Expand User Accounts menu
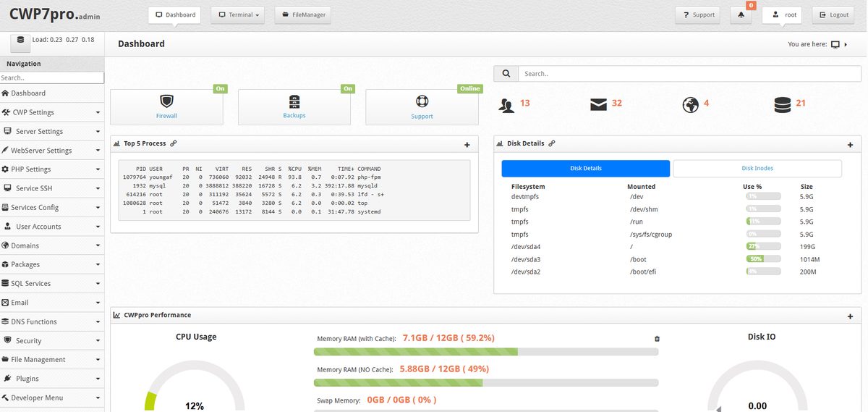This screenshot has height=412, width=868. (52, 227)
